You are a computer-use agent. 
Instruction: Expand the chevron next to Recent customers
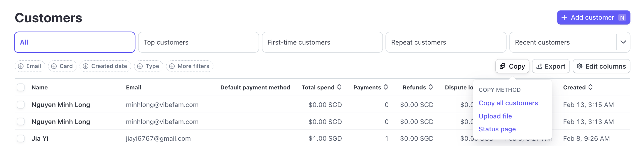pyautogui.click(x=623, y=42)
